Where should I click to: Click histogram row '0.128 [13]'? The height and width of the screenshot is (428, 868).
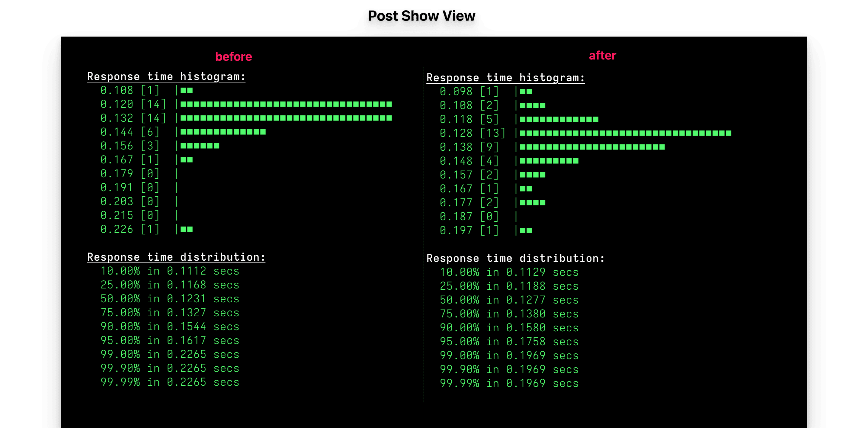pos(586,133)
